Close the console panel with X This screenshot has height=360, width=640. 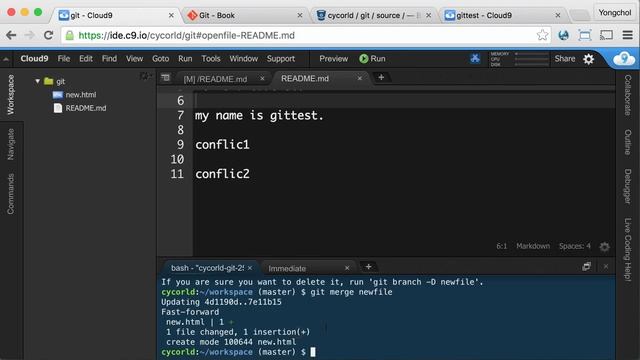click(606, 267)
